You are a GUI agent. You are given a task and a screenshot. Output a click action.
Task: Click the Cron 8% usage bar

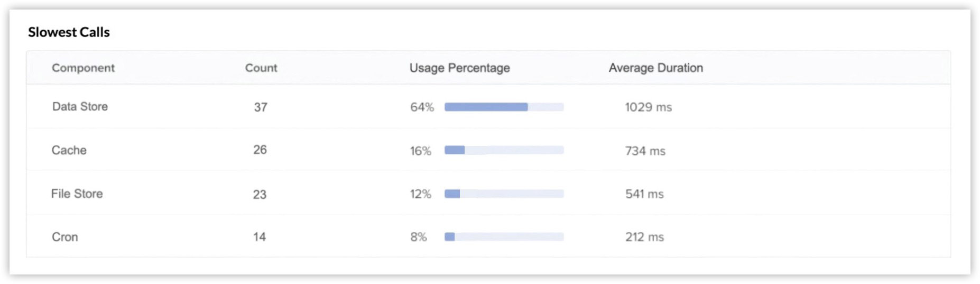click(504, 236)
